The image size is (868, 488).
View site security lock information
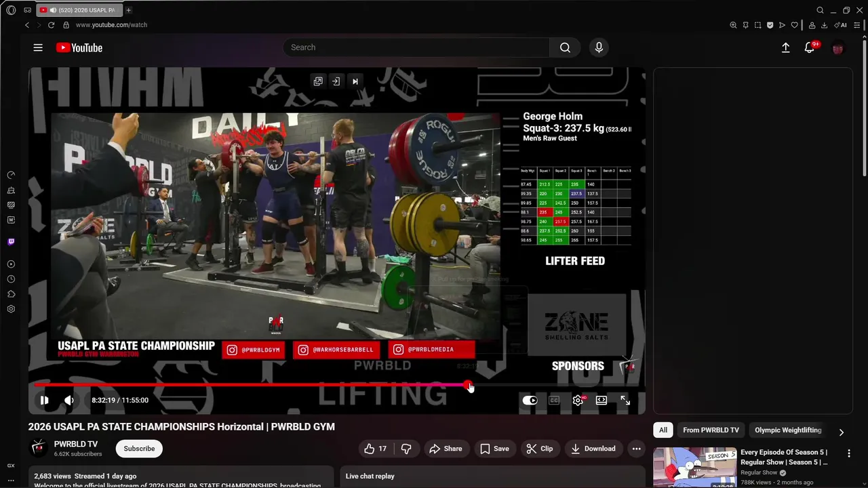66,25
